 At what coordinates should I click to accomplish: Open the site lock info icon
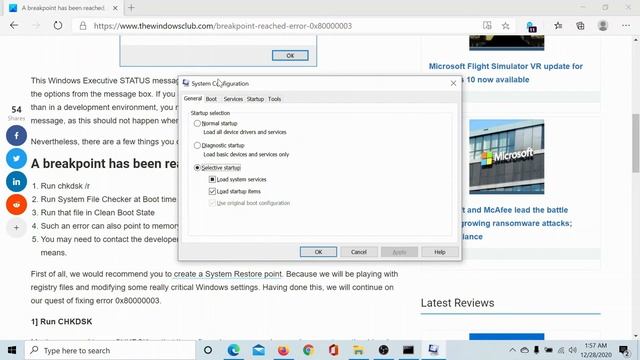click(x=83, y=26)
